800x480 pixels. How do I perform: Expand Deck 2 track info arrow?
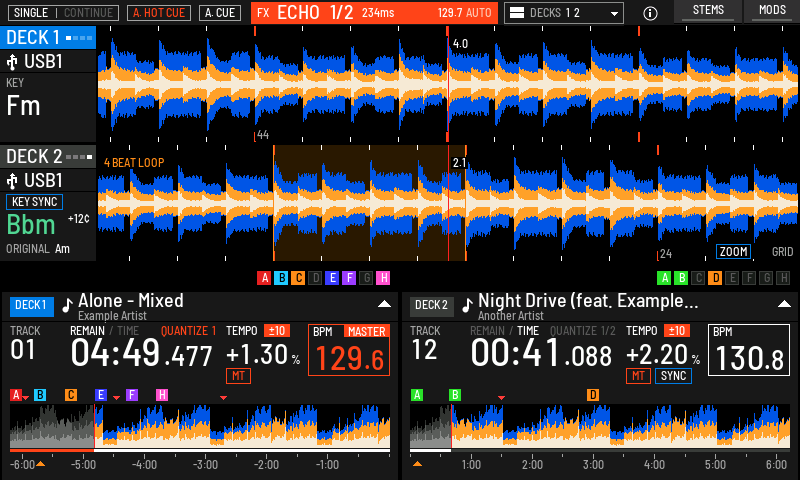[x=784, y=304]
